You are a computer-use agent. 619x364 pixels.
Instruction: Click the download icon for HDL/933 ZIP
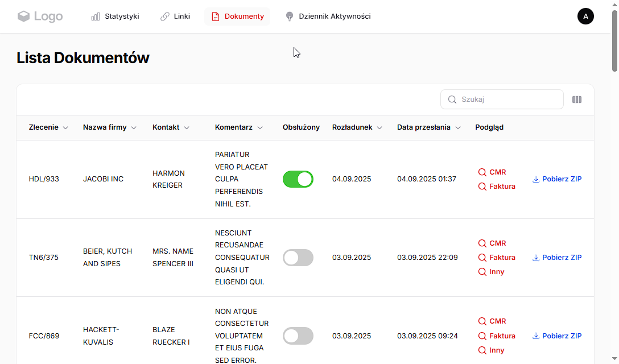535,179
